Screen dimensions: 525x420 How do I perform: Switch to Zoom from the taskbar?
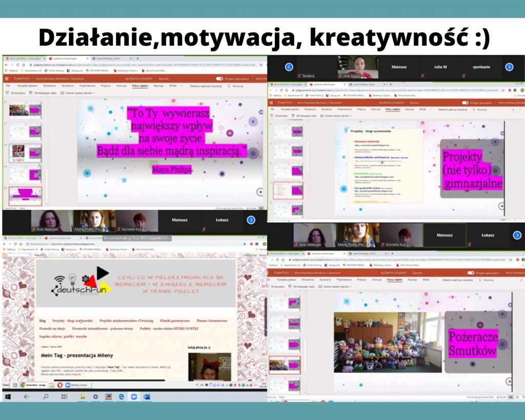click(134, 396)
